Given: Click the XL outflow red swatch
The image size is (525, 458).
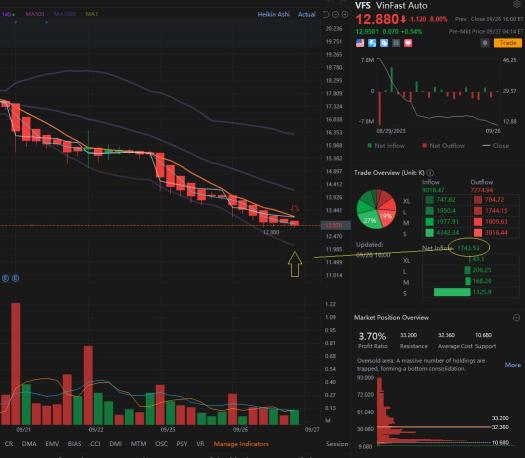Looking at the screenshot, I should click(478, 200).
